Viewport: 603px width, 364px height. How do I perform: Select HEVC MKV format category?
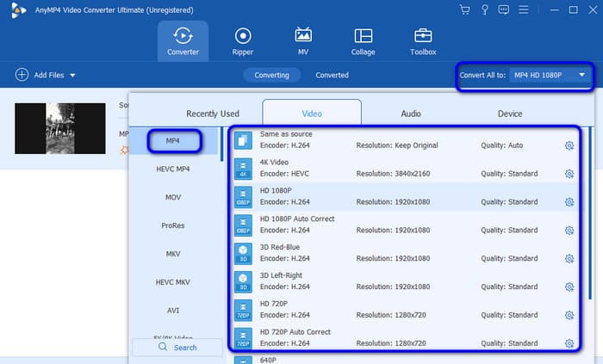coord(173,282)
